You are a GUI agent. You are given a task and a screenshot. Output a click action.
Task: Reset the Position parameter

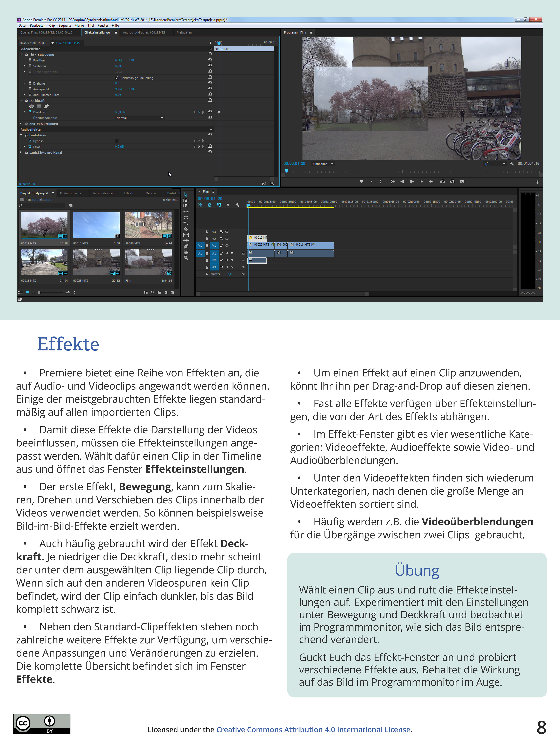click(210, 60)
